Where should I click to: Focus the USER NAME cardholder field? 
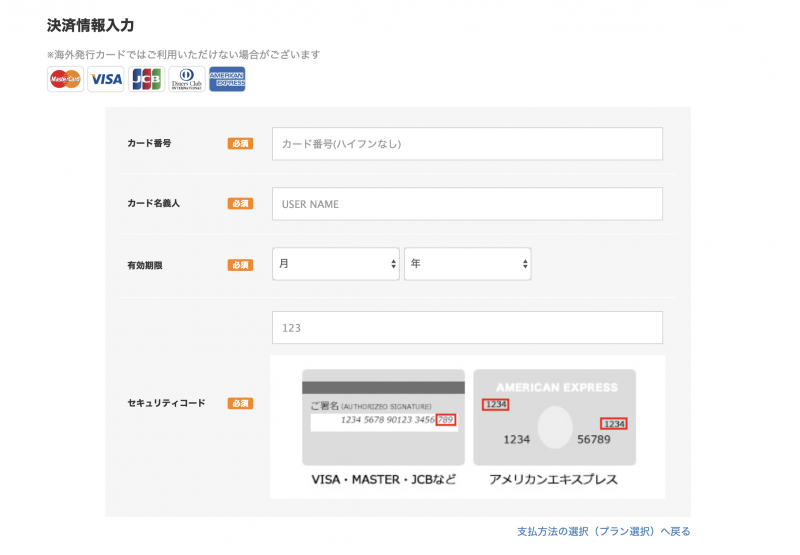click(467, 204)
